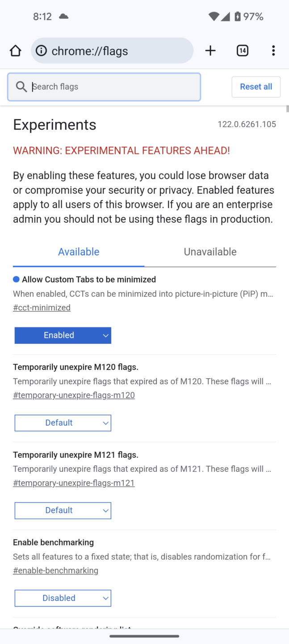
Task: Tap the site info icon in address bar
Action: 42,51
